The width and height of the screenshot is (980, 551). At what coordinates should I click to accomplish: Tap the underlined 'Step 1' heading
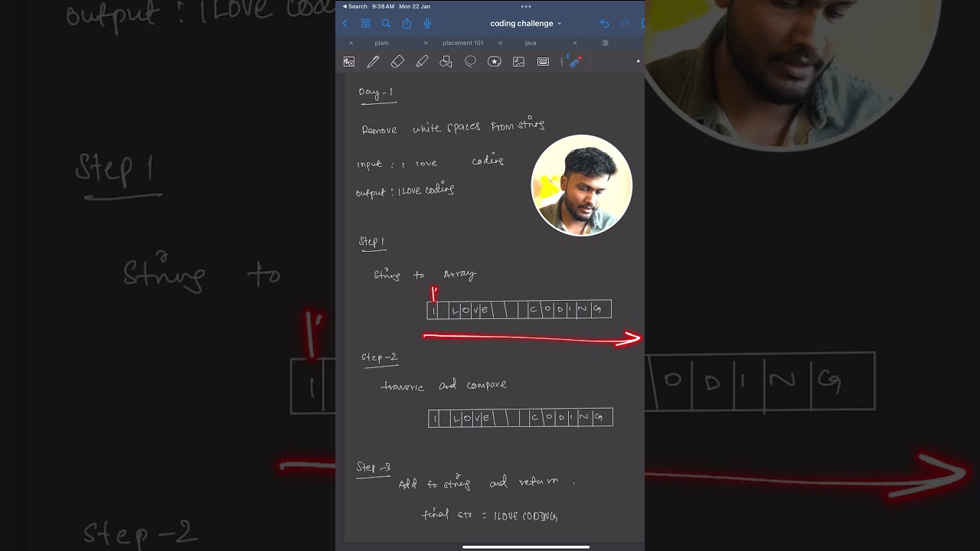[x=372, y=243]
